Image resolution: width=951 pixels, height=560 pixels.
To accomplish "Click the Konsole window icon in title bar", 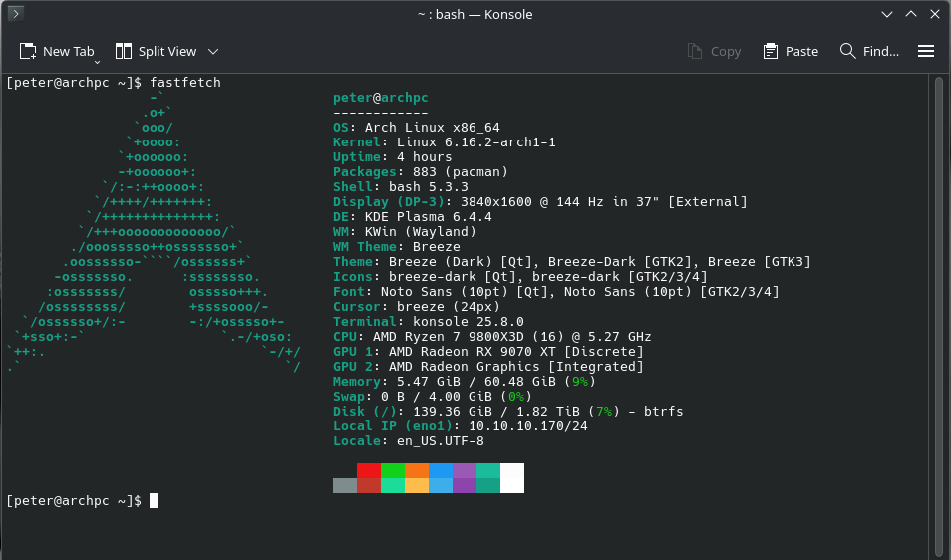I will point(16,14).
